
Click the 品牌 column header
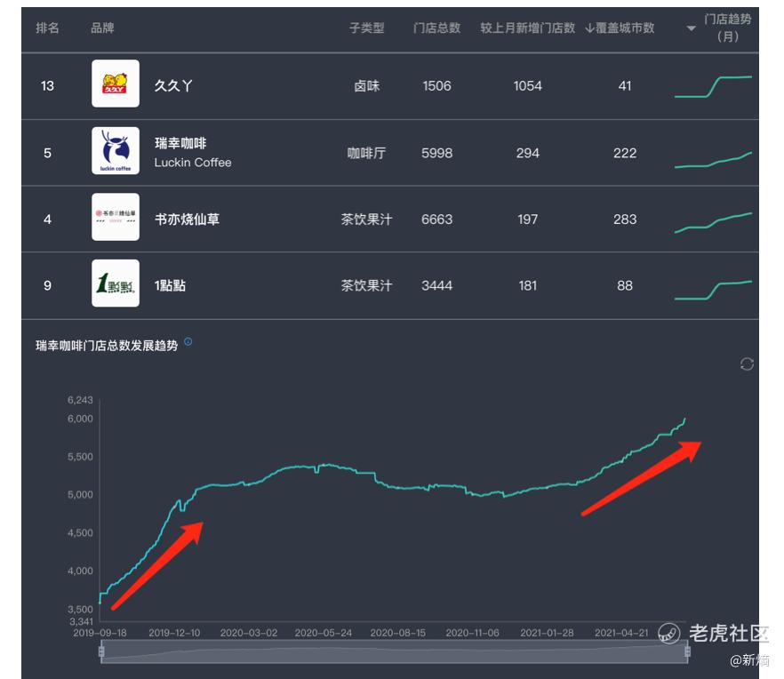pyautogui.click(x=102, y=28)
